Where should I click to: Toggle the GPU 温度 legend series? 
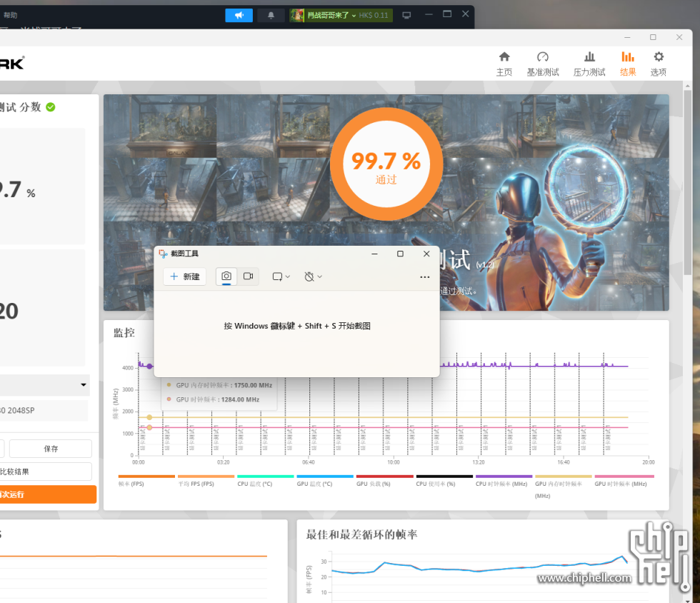[x=325, y=481]
